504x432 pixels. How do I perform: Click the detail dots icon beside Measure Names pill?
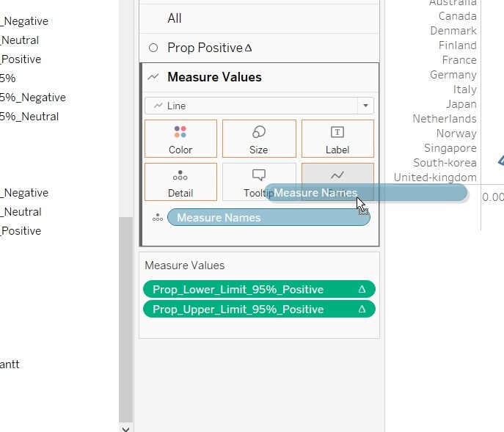tap(157, 218)
